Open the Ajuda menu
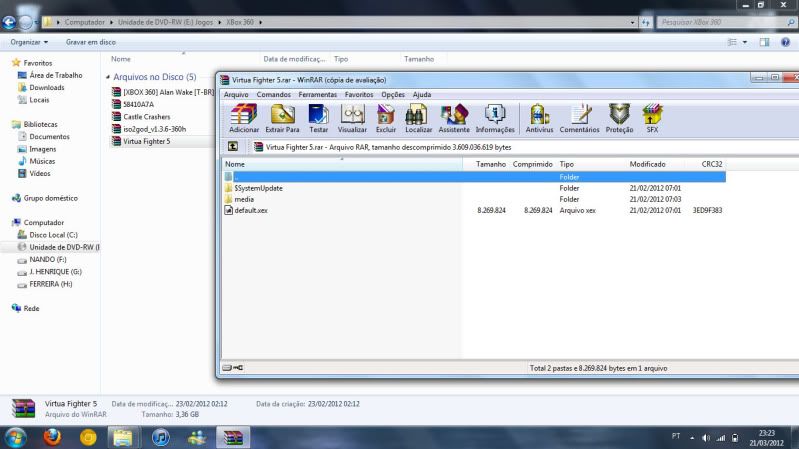The image size is (799, 449). pos(422,95)
